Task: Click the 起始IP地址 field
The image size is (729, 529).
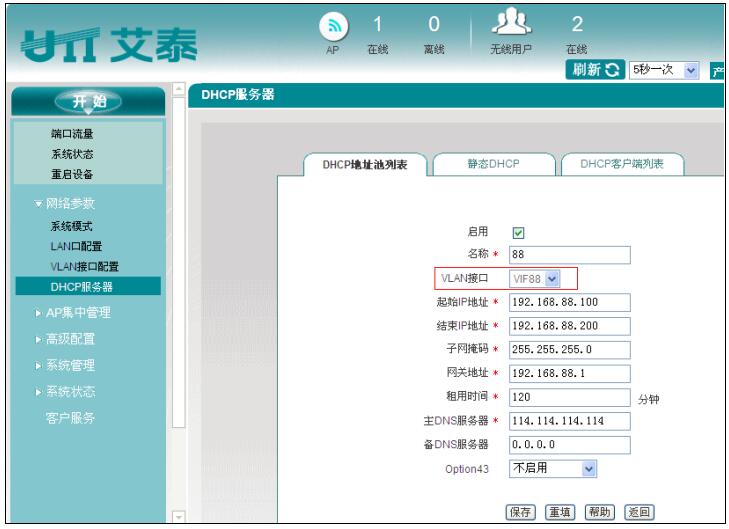Action: (570, 302)
